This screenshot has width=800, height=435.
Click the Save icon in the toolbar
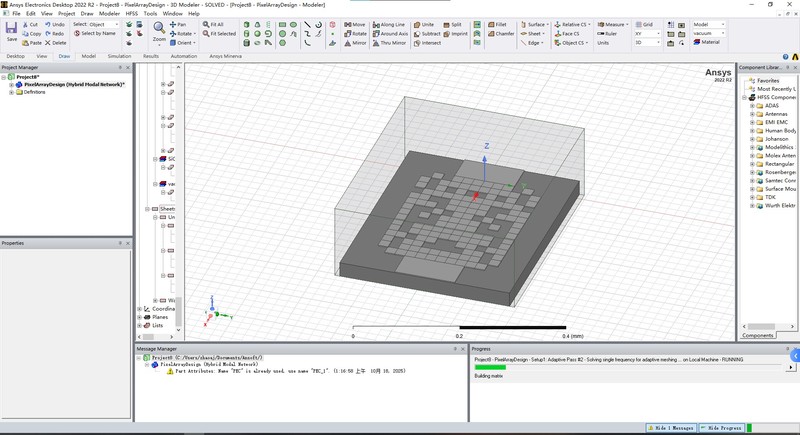[x=11, y=30]
